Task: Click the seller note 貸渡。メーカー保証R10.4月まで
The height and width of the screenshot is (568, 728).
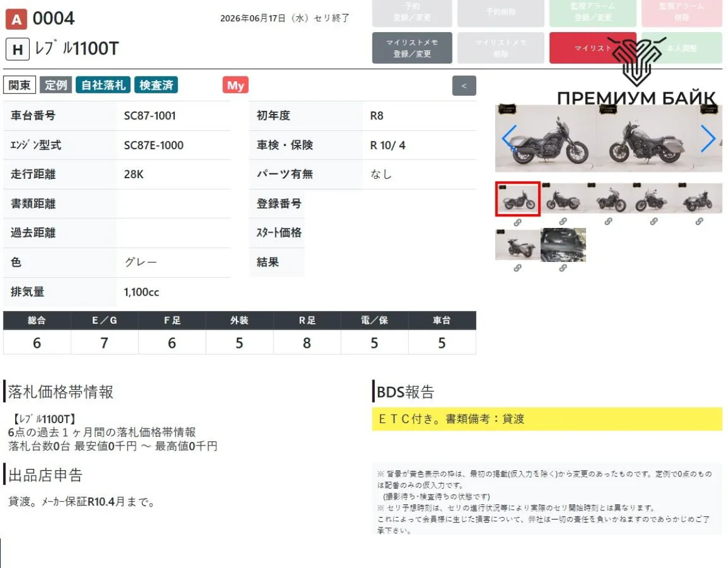Action: 81,502
